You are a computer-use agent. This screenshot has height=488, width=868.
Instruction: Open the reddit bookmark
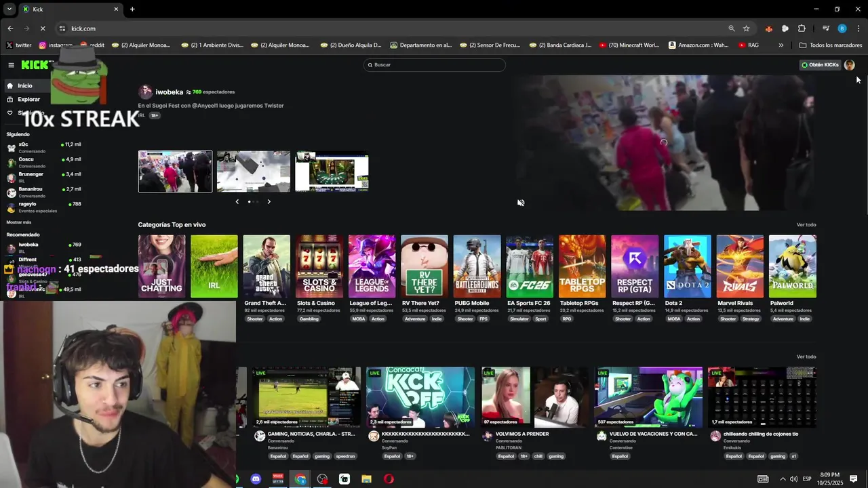click(92, 45)
